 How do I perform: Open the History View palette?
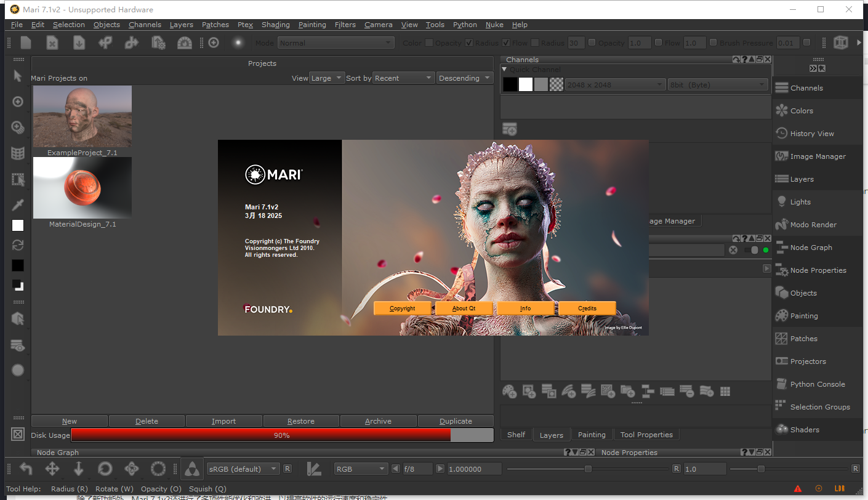tap(818, 134)
